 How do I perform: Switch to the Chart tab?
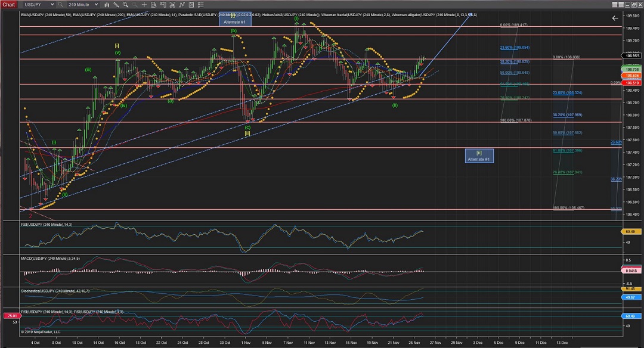coord(9,4)
